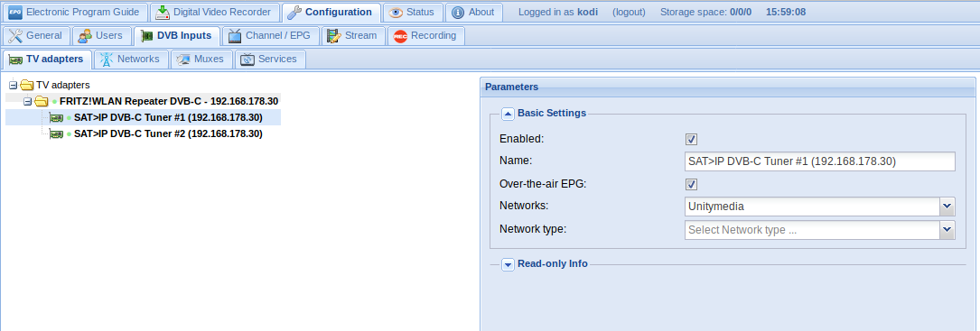Select SAT>IP DVB-C Tuner #2
The image size is (980, 331).
point(168,133)
